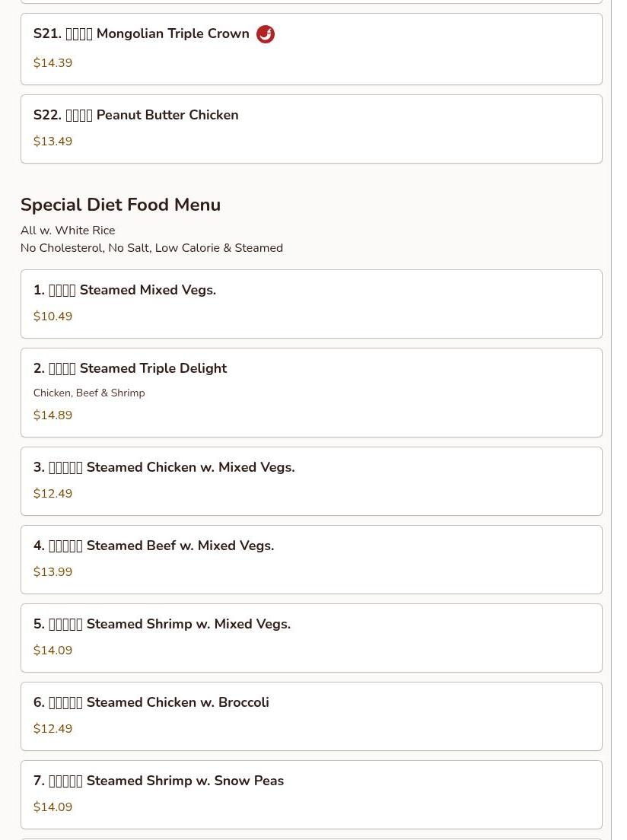This screenshot has width=627, height=840.
Task: Click the All w. White Rice note
Action: (x=68, y=231)
